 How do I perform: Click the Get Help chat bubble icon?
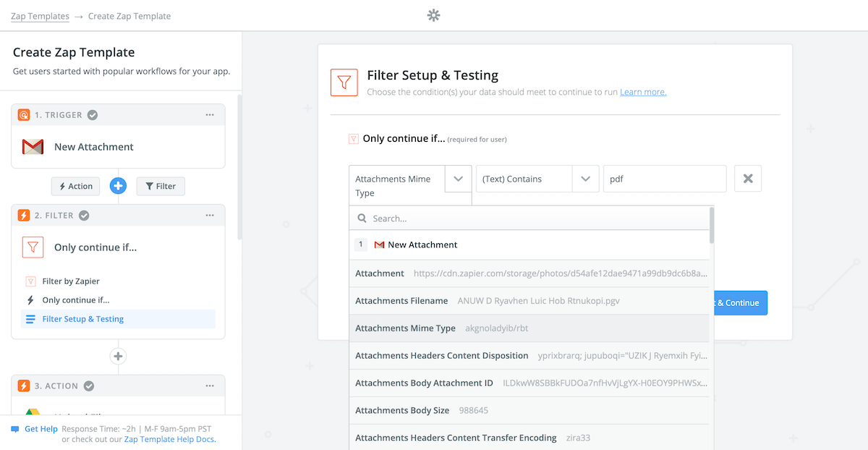pyautogui.click(x=16, y=428)
